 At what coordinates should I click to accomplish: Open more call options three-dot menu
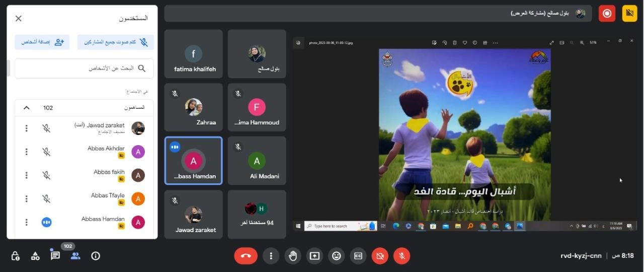point(271,256)
